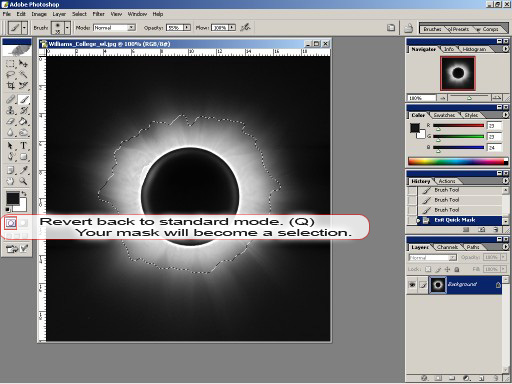
Task: Select the Crop tool
Action: click(10, 85)
